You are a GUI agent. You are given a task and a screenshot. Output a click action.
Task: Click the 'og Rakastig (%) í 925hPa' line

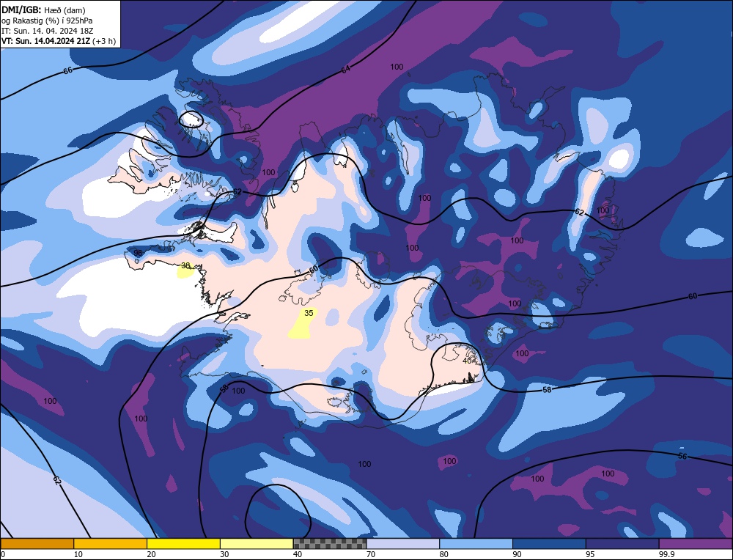pyautogui.click(x=47, y=21)
